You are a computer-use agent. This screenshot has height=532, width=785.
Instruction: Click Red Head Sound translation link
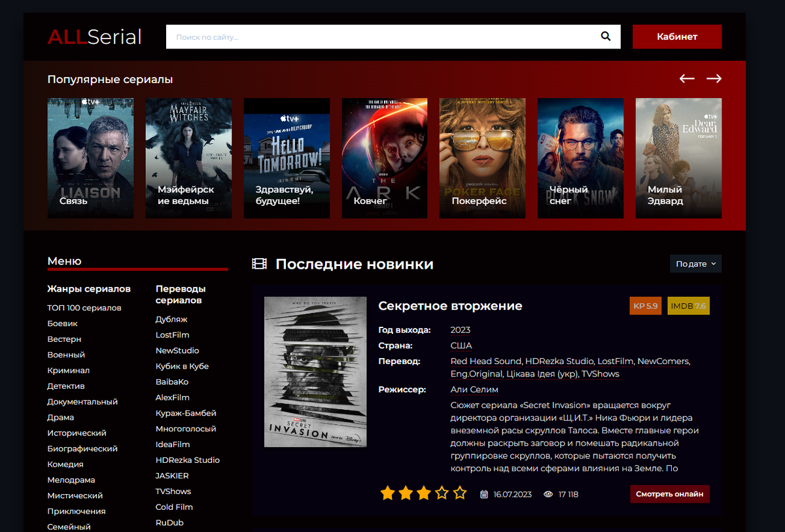point(486,361)
